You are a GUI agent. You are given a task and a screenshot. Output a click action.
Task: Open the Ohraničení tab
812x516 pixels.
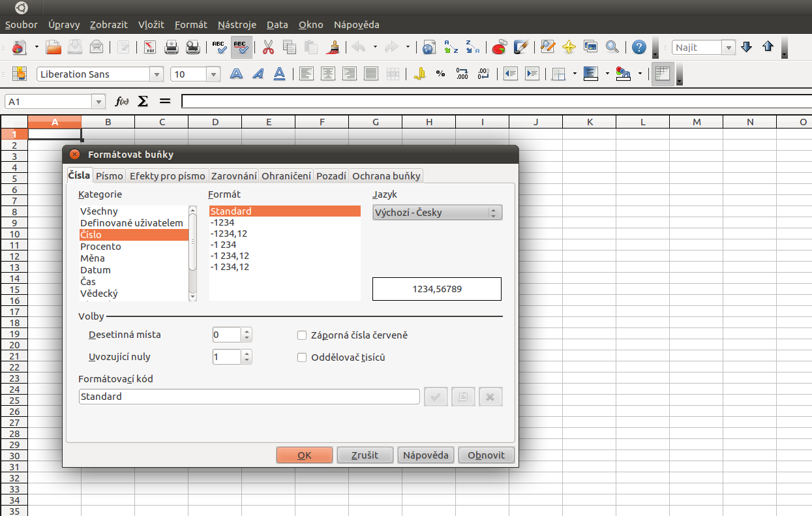coord(287,176)
